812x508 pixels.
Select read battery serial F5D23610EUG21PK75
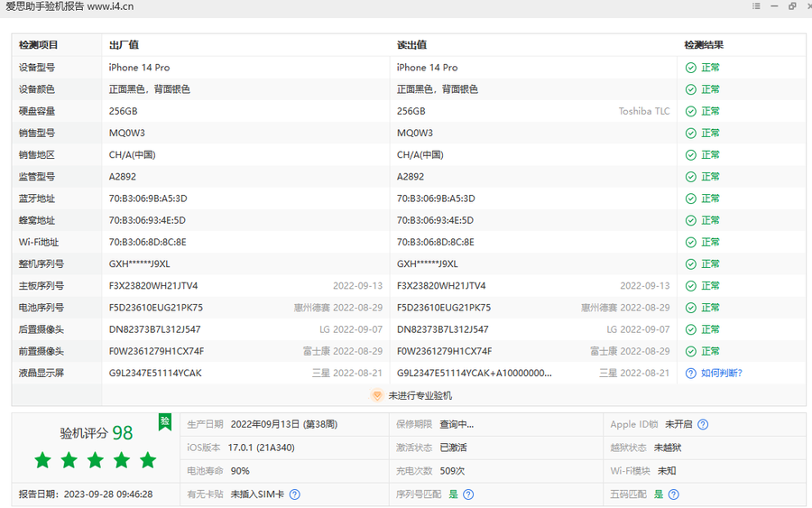444,308
